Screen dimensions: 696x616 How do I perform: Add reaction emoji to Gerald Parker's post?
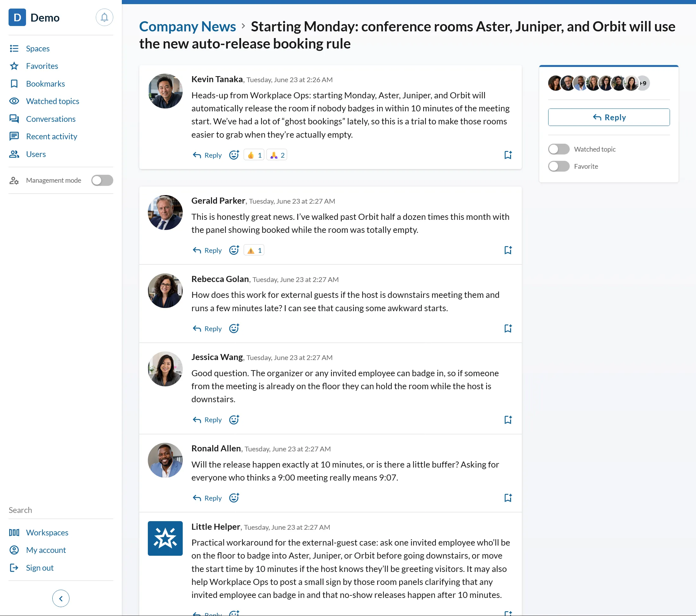pyautogui.click(x=234, y=250)
